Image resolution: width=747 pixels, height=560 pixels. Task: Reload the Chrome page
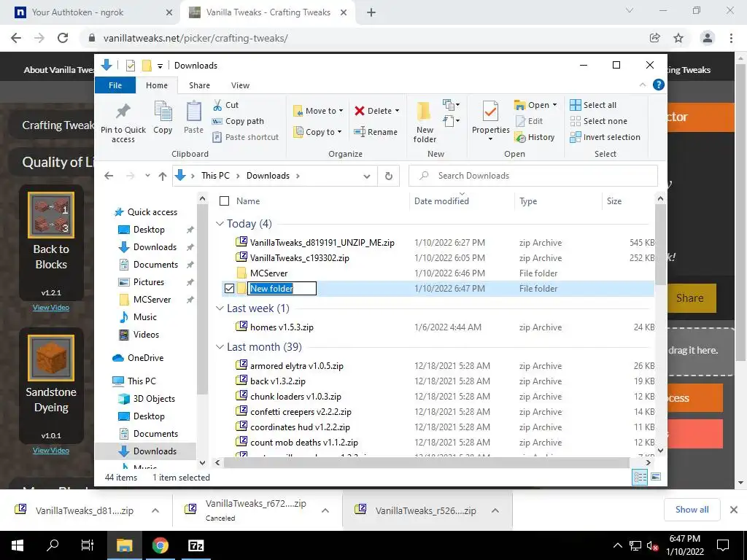pos(63,38)
